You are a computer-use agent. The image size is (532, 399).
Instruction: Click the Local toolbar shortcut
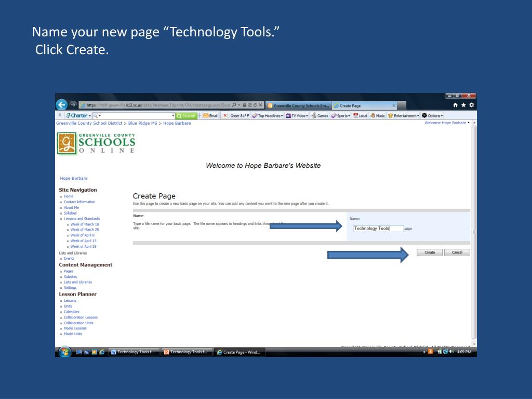360,115
